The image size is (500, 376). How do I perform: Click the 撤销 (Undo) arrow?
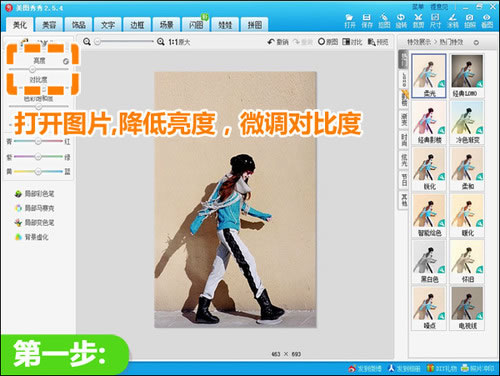click(278, 42)
